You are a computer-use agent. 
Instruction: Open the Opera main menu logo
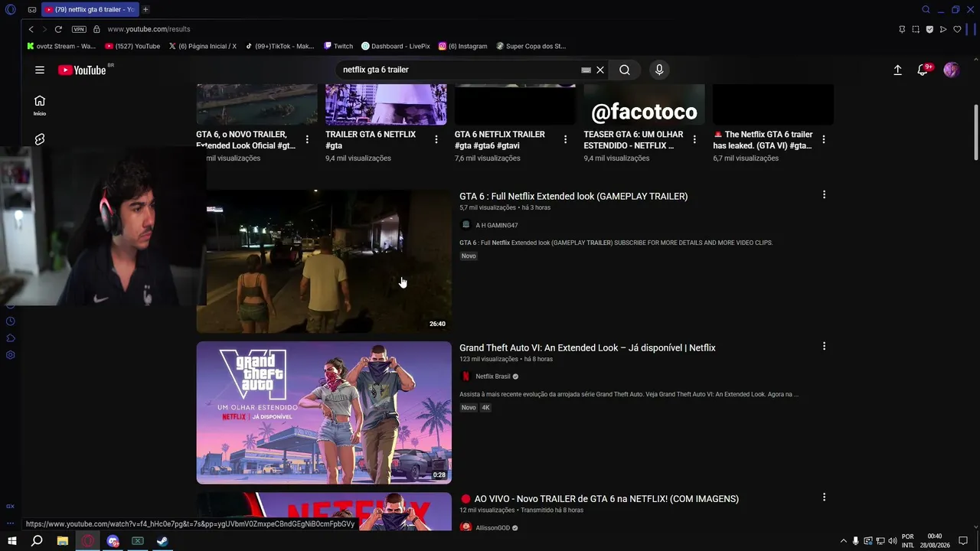11,10
